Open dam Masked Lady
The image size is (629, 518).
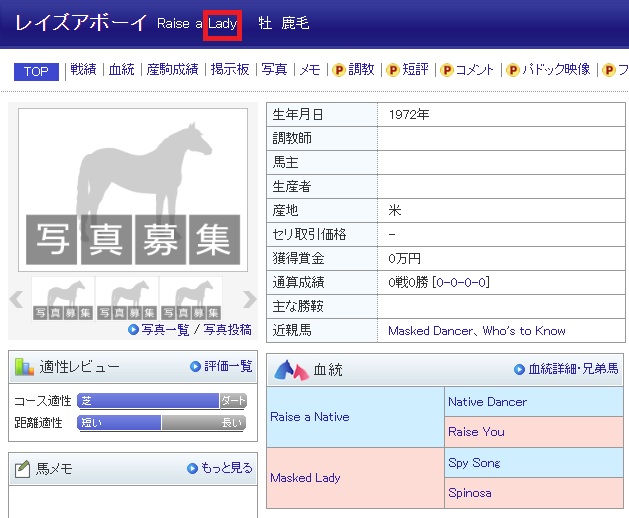[305, 478]
